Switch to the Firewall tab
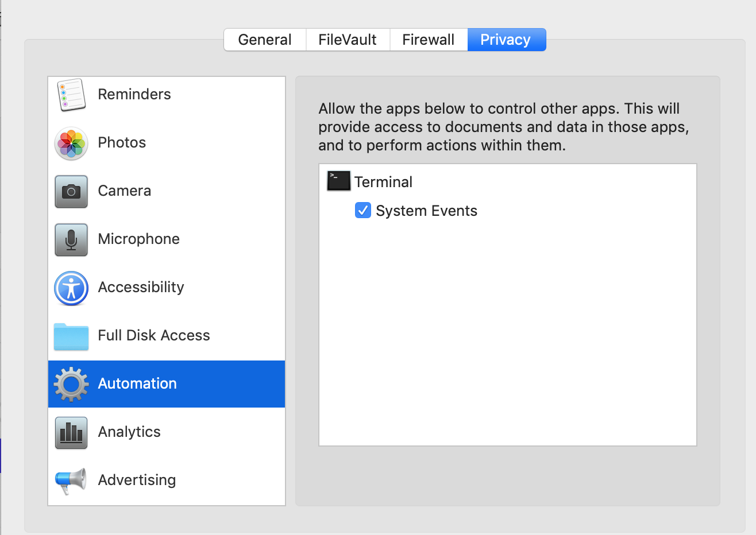 (x=428, y=39)
